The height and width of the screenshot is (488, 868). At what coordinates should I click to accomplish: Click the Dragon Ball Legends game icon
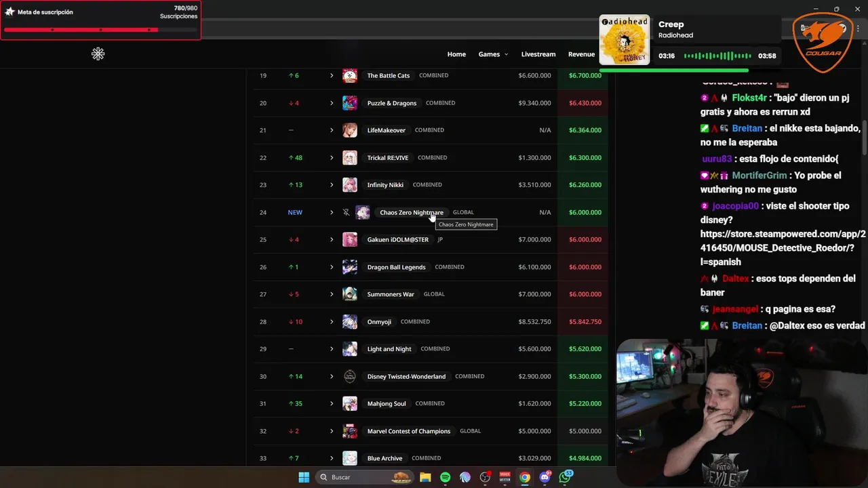coord(350,267)
